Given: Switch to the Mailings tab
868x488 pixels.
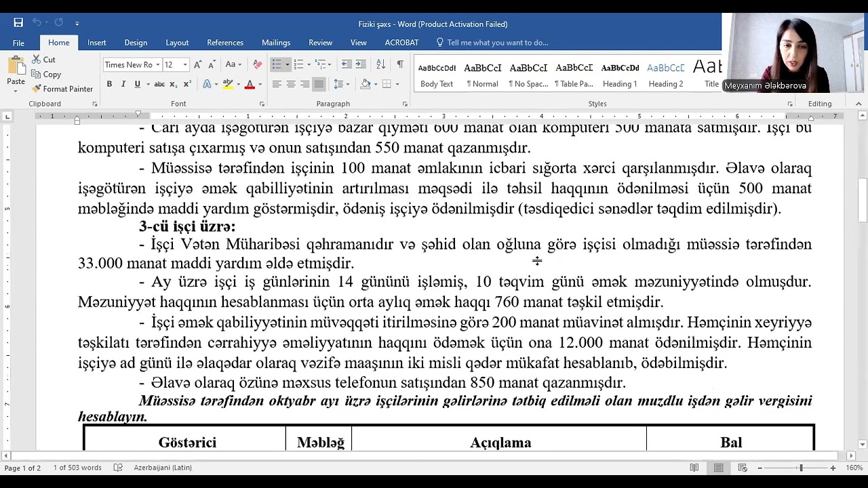Looking at the screenshot, I should click(276, 43).
